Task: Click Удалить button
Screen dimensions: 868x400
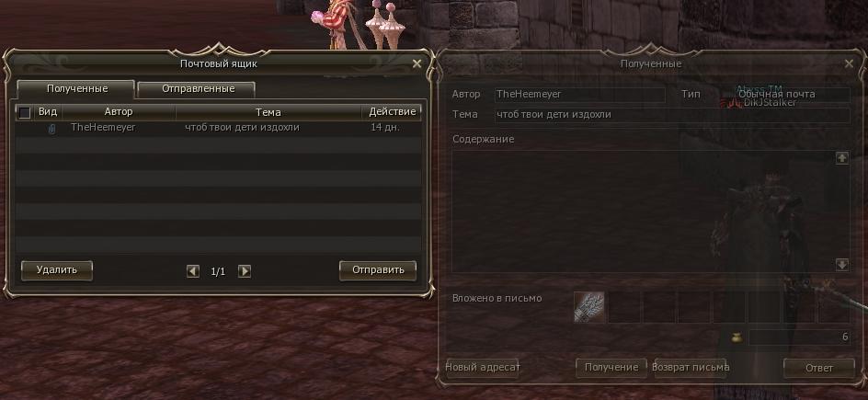Action: (x=56, y=270)
